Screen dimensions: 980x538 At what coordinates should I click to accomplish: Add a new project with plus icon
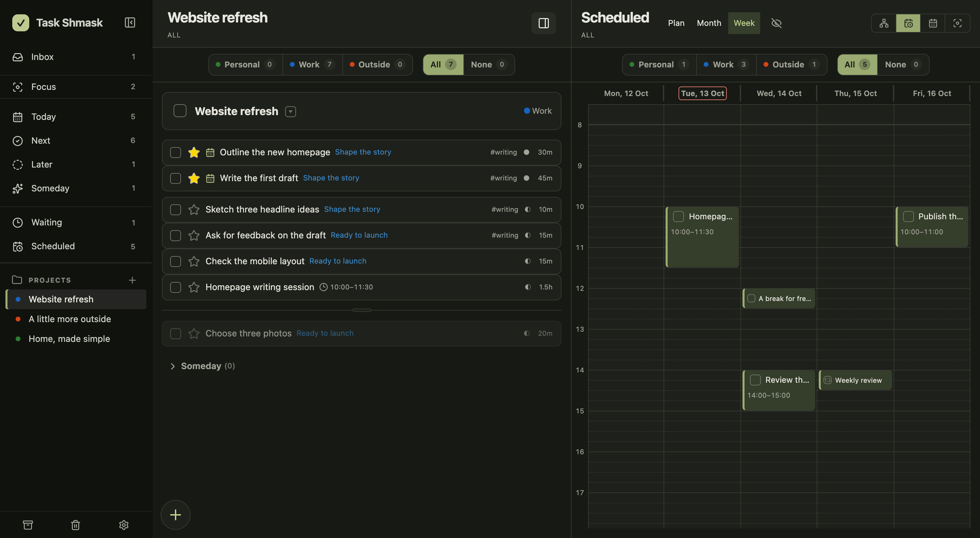point(132,280)
